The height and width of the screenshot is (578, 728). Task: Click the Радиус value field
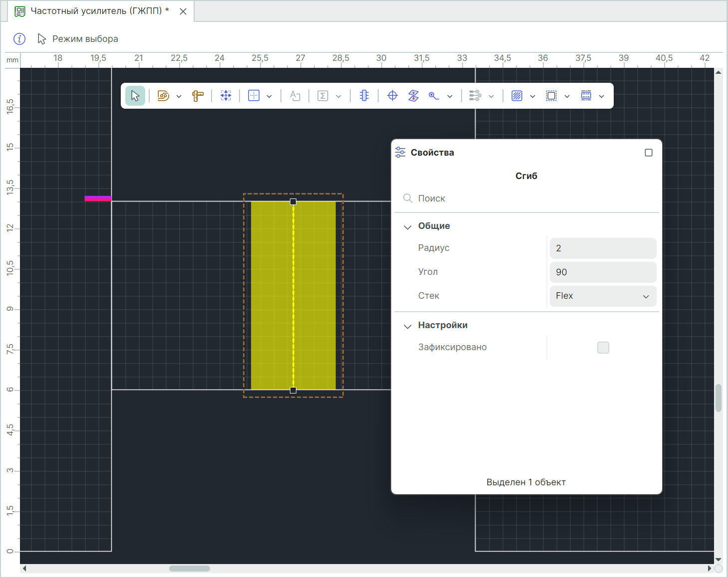[602, 248]
